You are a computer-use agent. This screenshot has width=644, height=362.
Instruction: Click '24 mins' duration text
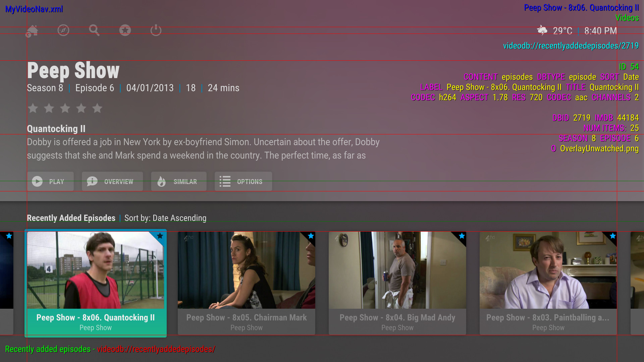click(223, 88)
